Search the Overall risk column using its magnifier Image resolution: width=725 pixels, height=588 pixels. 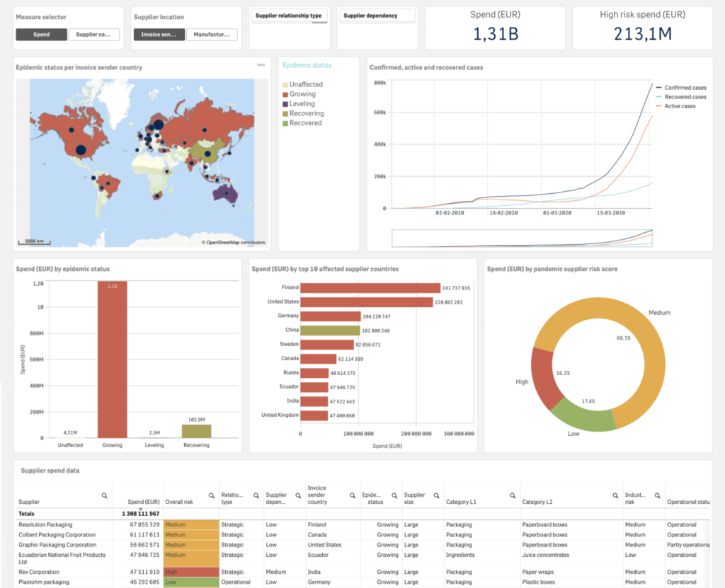(x=210, y=495)
